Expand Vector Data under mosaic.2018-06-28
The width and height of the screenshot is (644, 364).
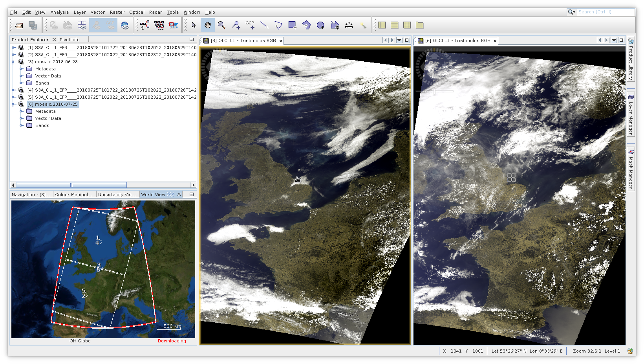[x=22, y=76]
